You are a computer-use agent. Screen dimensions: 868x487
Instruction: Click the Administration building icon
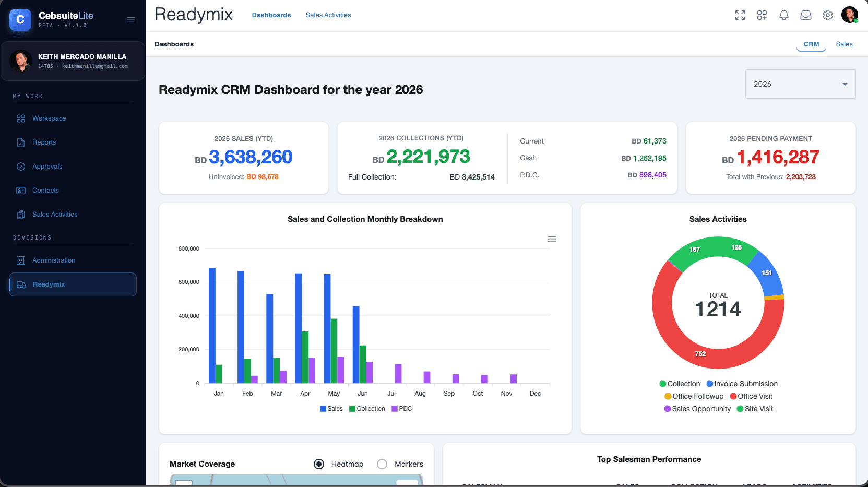(x=21, y=260)
